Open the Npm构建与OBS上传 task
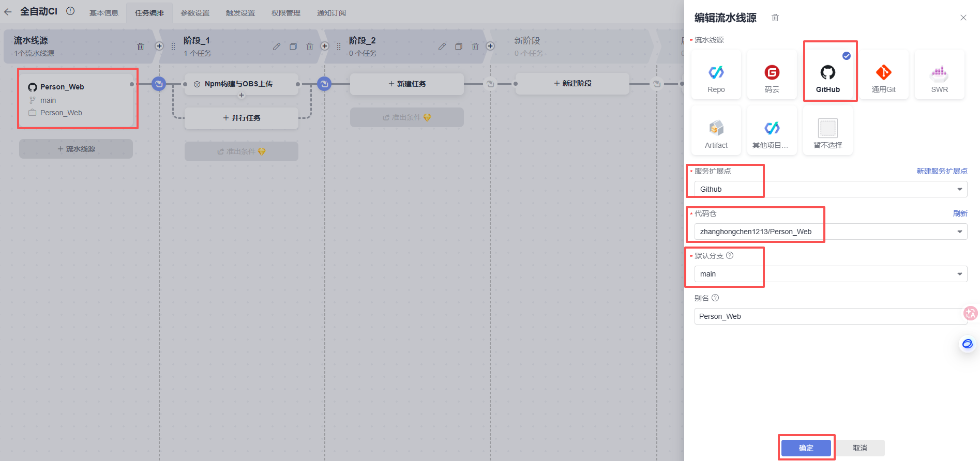Image resolution: width=980 pixels, height=461 pixels. click(x=242, y=84)
